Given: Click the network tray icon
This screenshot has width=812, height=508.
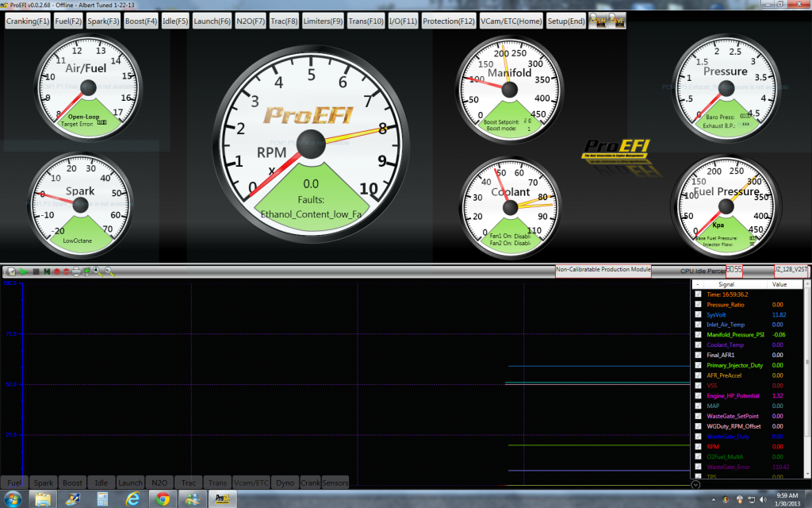Looking at the screenshot, I should [x=752, y=500].
